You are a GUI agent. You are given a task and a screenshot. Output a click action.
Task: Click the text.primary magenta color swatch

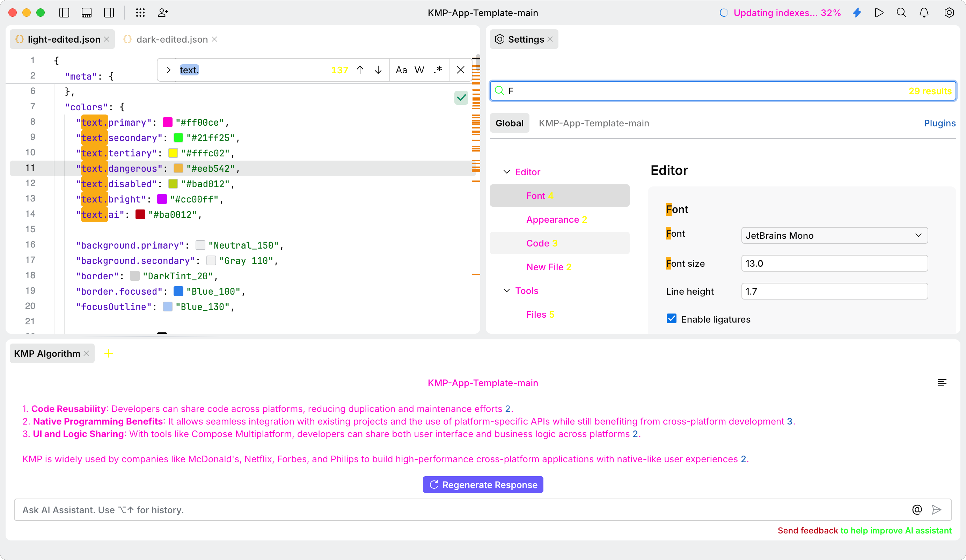pos(168,122)
